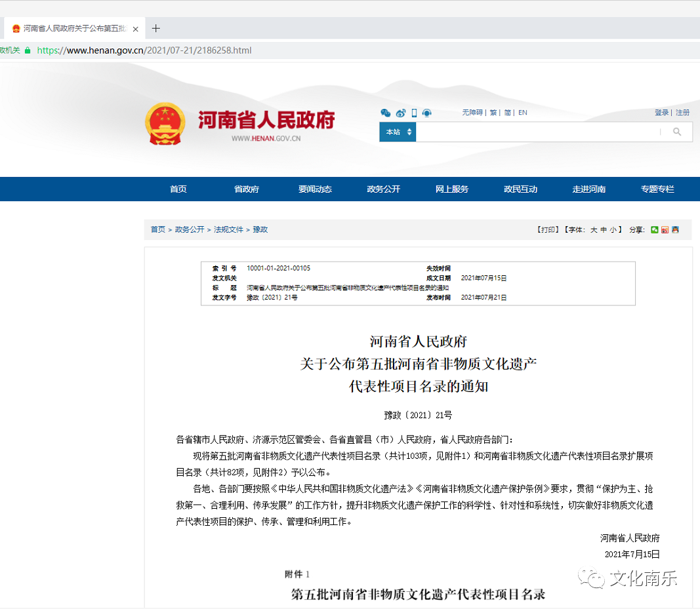This screenshot has height=609, width=700.
Task: Enable 无障碍 accessibility mode
Action: tap(471, 112)
